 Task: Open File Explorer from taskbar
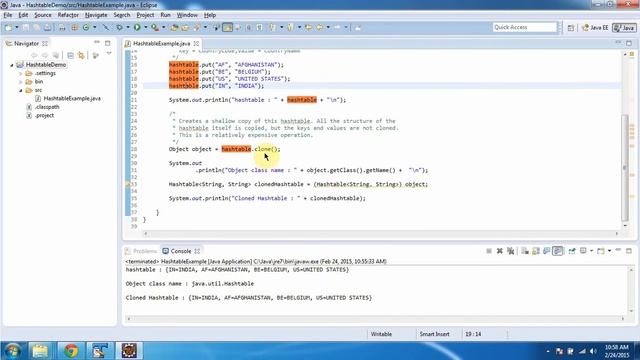coord(40,351)
